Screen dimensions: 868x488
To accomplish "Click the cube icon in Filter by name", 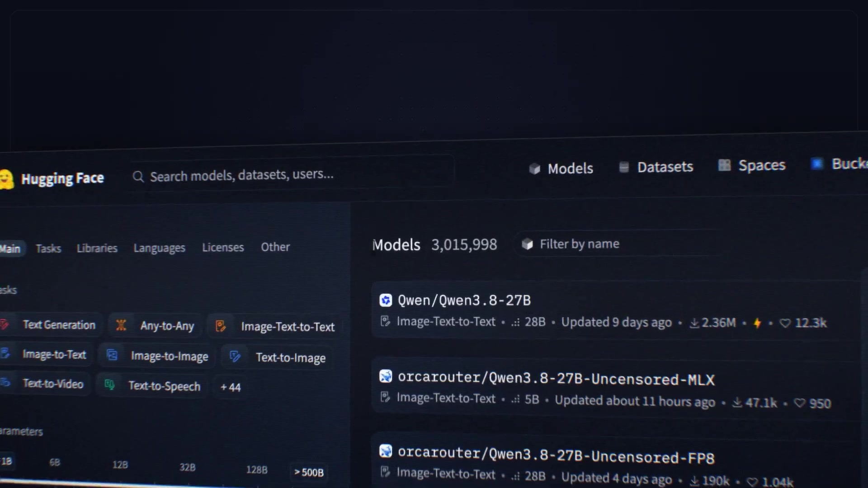I will (x=527, y=244).
